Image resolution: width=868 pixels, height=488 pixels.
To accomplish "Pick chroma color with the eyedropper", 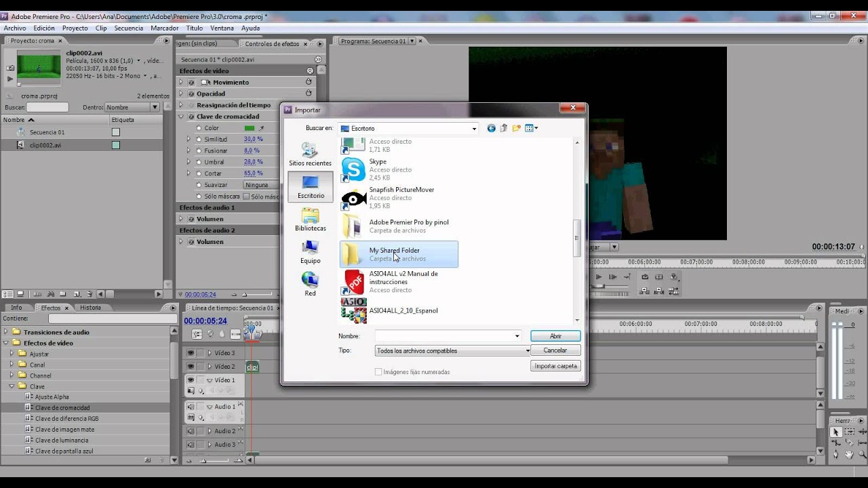I will [x=261, y=128].
